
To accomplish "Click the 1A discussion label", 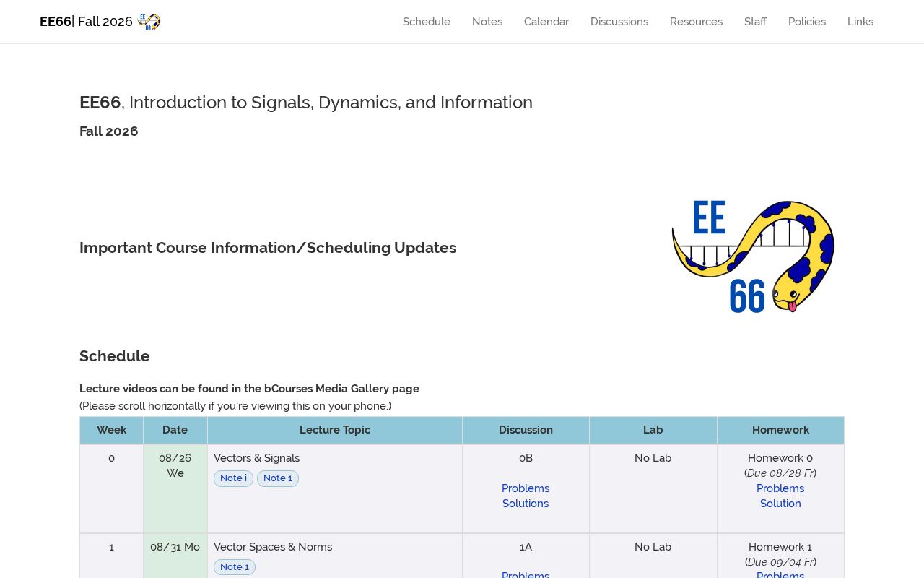I will coord(526,547).
